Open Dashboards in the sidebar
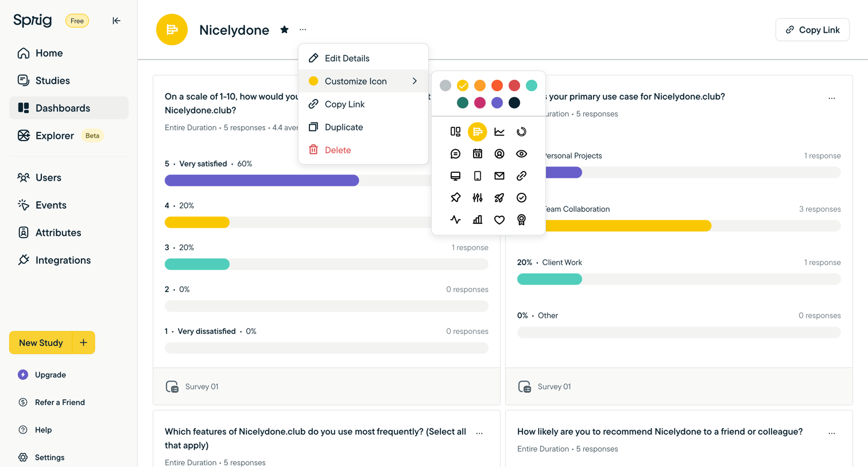This screenshot has width=868, height=467. pyautogui.click(x=69, y=108)
